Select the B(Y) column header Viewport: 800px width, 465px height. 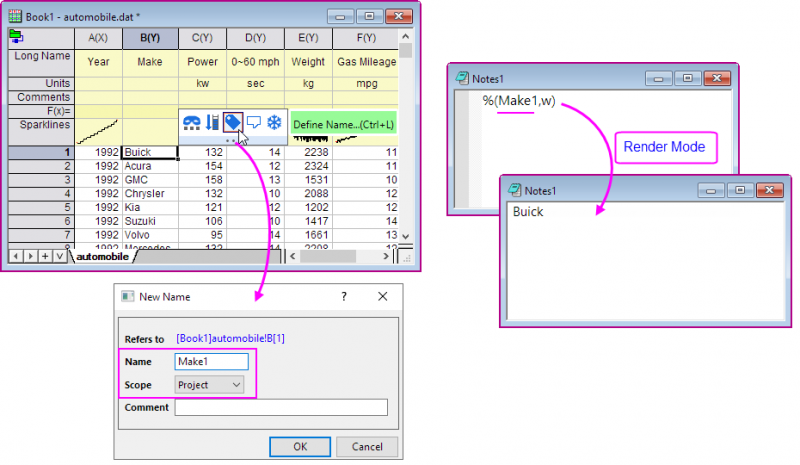click(150, 38)
